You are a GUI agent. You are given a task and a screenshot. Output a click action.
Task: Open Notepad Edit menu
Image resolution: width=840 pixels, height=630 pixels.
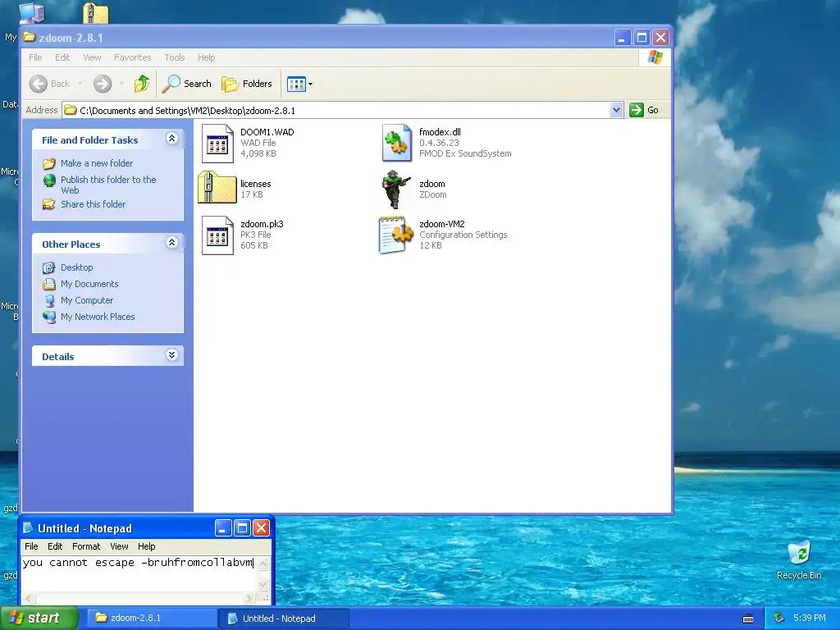point(55,546)
